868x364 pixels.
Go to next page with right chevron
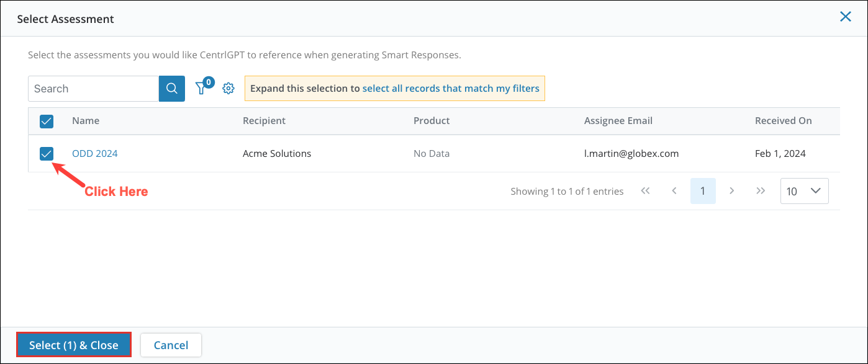732,191
